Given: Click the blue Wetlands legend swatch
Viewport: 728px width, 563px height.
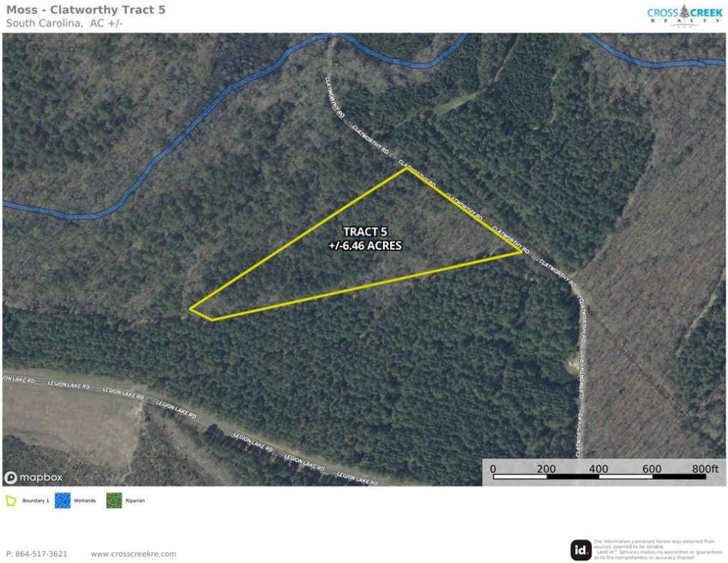Looking at the screenshot, I should coord(63,500).
